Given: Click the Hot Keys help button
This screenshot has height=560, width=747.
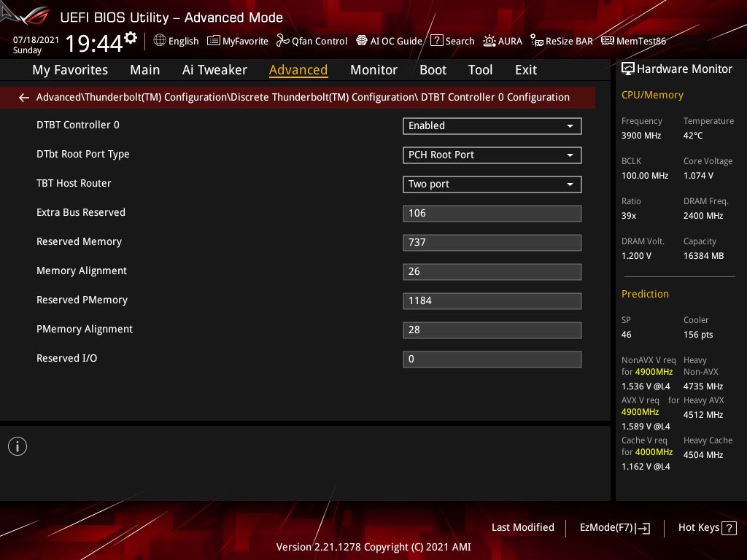Looking at the screenshot, I should [706, 527].
